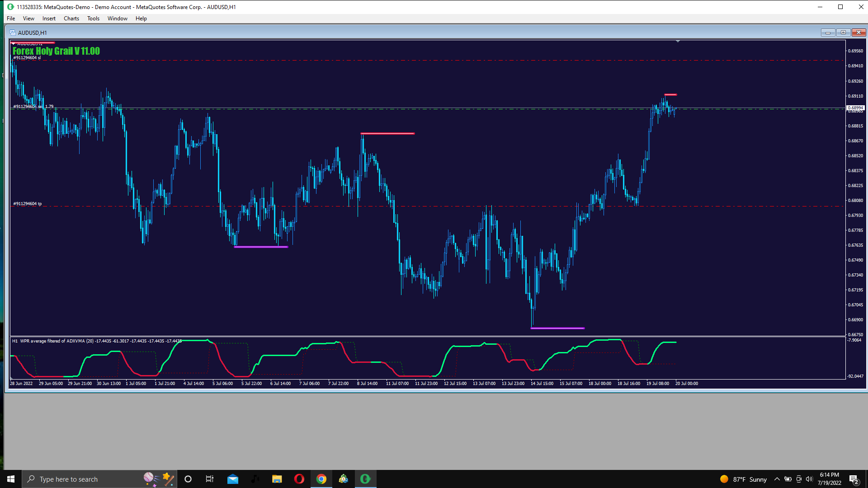Click the MetaTrader icon in the title bar
The width and height of the screenshot is (868, 488).
click(10, 7)
